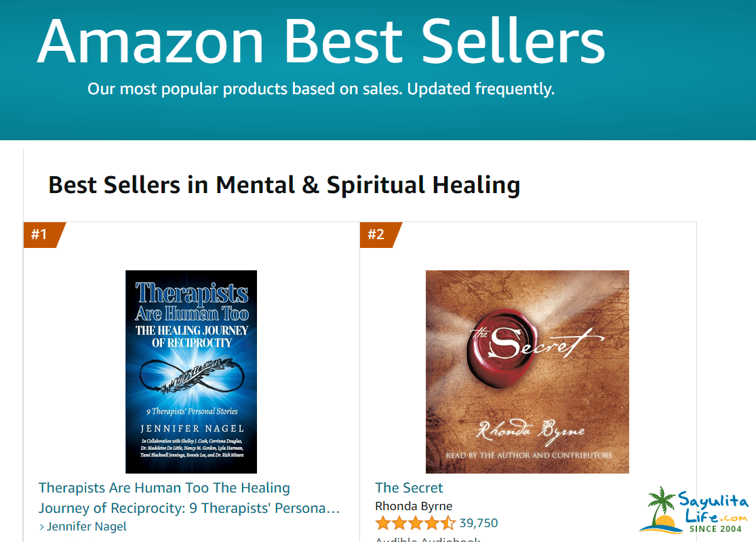Visit the Jennifer Nagel author link

click(87, 526)
